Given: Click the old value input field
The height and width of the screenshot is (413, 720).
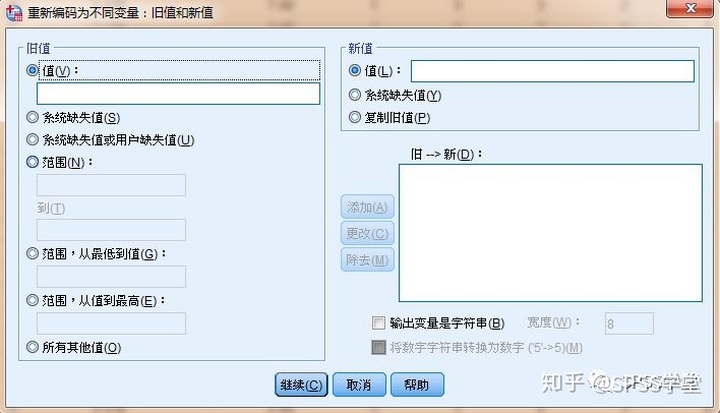Looking at the screenshot, I should (x=178, y=94).
